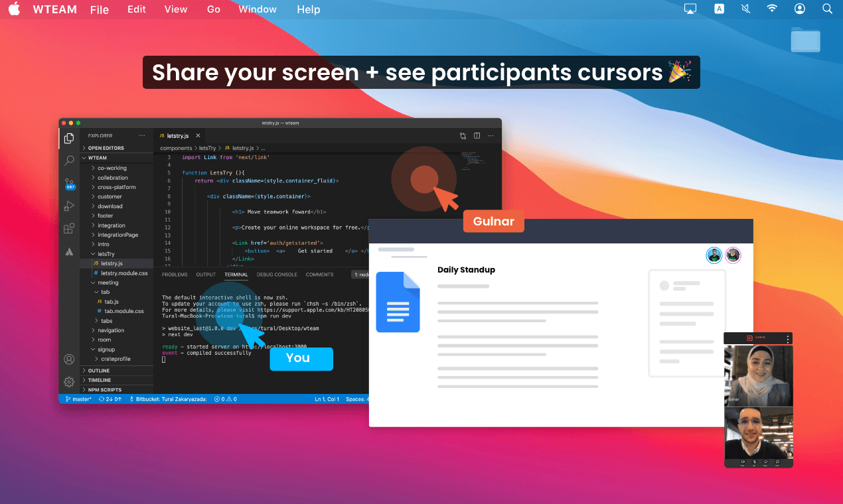Screen dimensions: 843x504
Task: Click the master branch in status bar
Action: [x=79, y=399]
